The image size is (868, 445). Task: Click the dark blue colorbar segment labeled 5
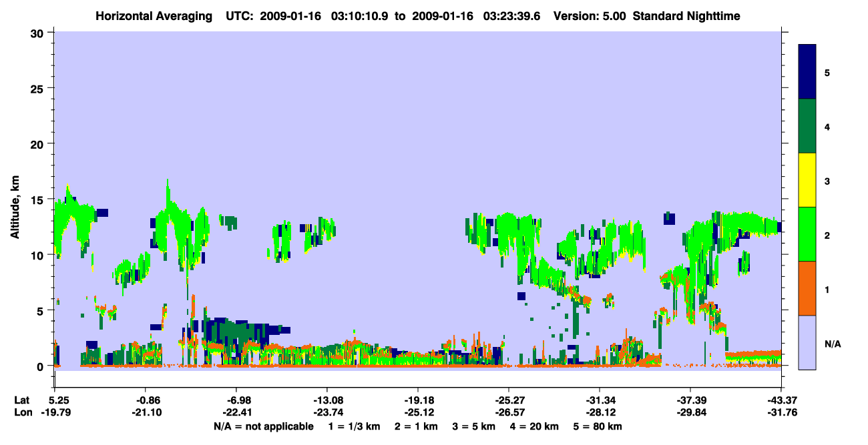pos(807,71)
